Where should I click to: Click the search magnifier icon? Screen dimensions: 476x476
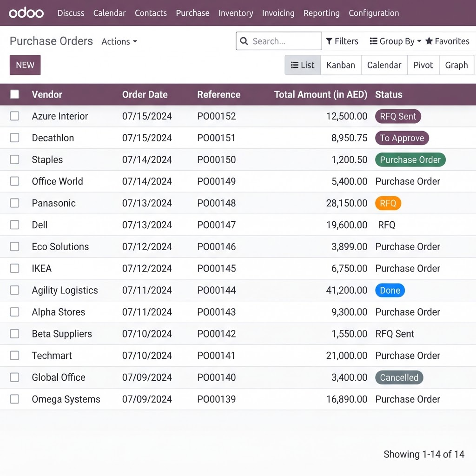point(244,41)
